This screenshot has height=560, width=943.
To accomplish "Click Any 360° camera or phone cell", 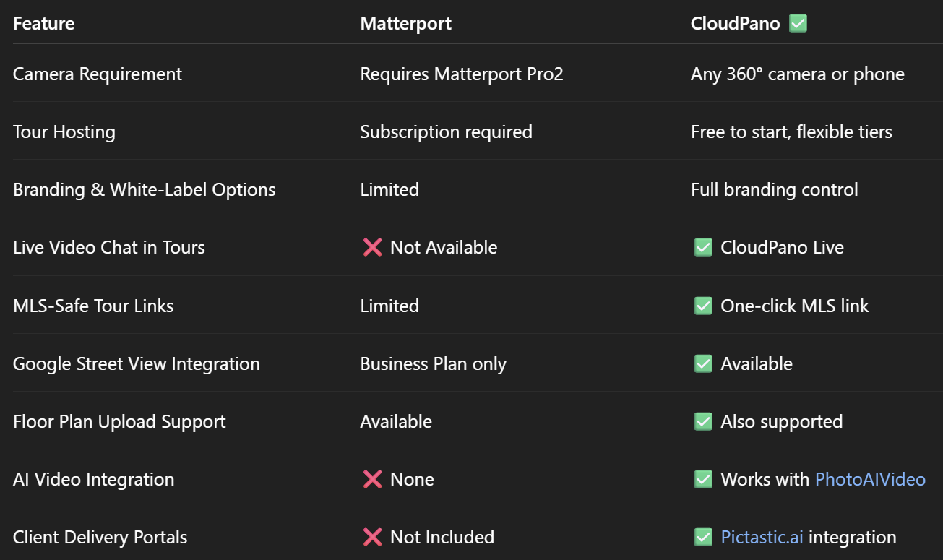I will pyautogui.click(x=798, y=74).
